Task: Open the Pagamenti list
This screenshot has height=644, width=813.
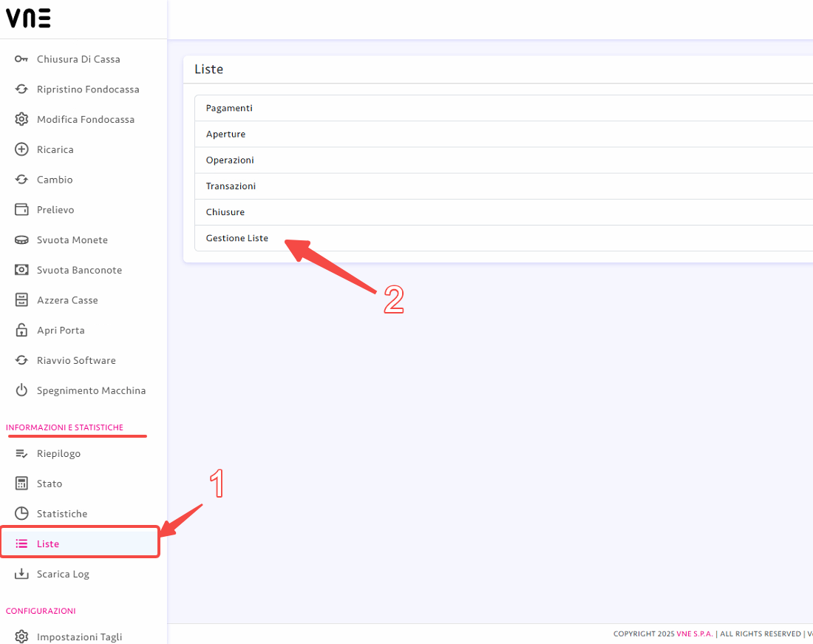Action: tap(503, 108)
